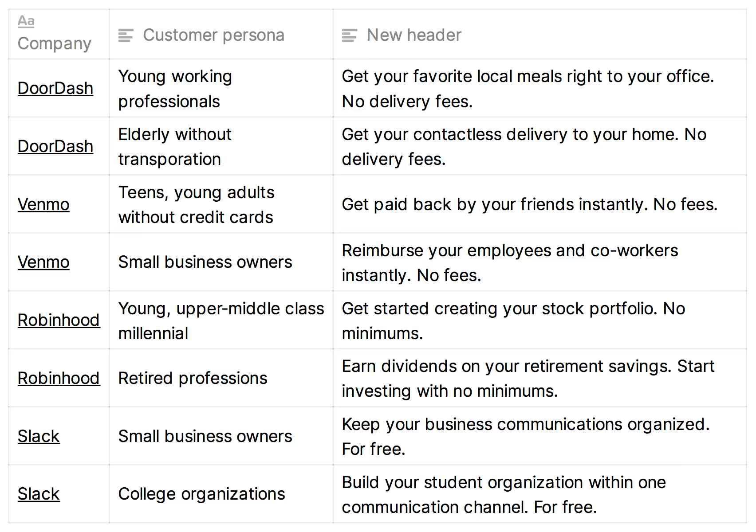Open the Customer persona column header
This screenshot has width=756, height=532.
[x=213, y=35]
